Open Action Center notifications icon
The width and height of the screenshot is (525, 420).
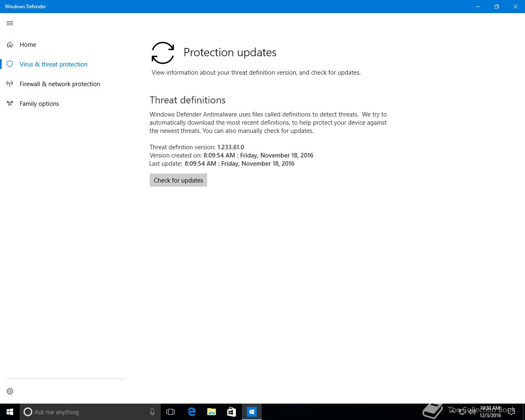(511, 412)
